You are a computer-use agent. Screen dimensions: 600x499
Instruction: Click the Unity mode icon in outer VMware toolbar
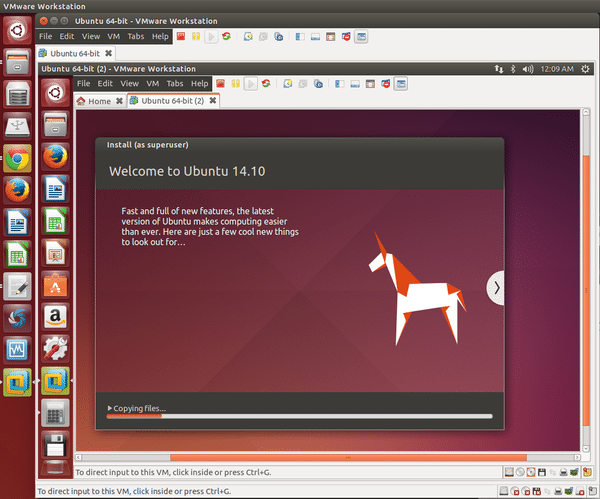346,37
